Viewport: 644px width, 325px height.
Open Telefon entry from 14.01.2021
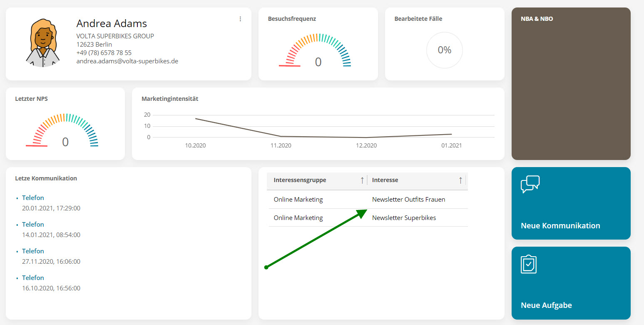pos(33,224)
